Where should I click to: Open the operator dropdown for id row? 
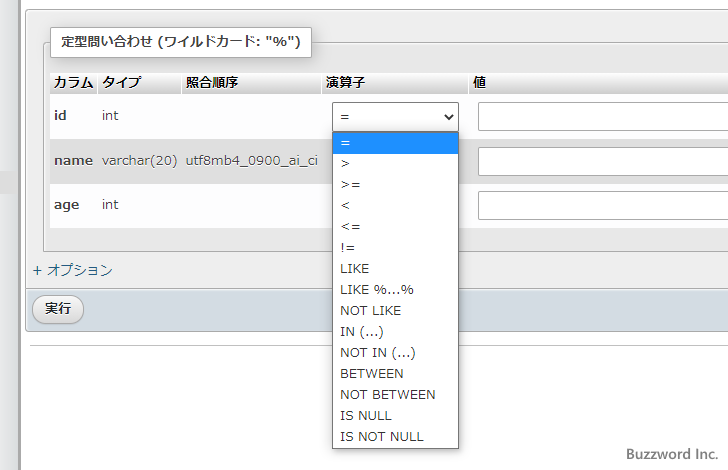click(395, 117)
